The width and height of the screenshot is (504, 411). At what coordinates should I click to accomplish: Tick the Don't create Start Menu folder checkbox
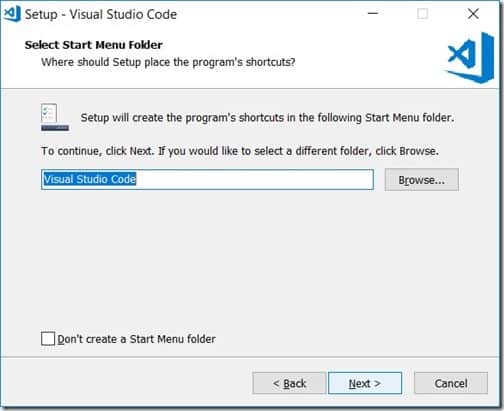[x=48, y=339]
